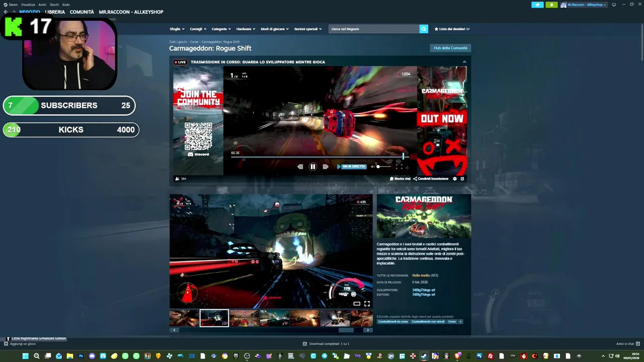Click the 'Combattimenti di corsa' tag
644x362 pixels.
(x=393, y=322)
